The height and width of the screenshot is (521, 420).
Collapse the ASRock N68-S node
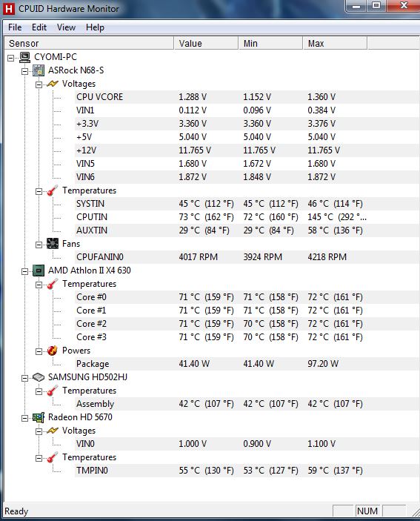coord(25,71)
